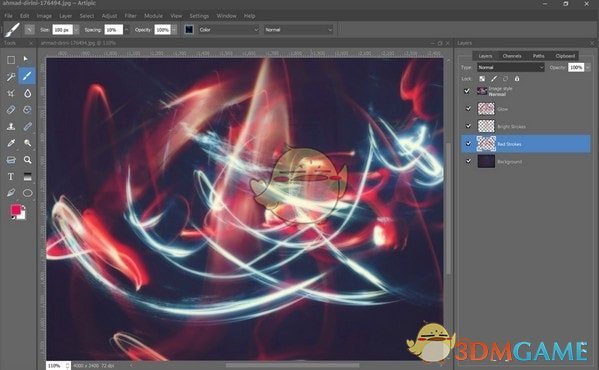Hide the Red Strokes layer
The image size is (599, 370).
click(468, 144)
